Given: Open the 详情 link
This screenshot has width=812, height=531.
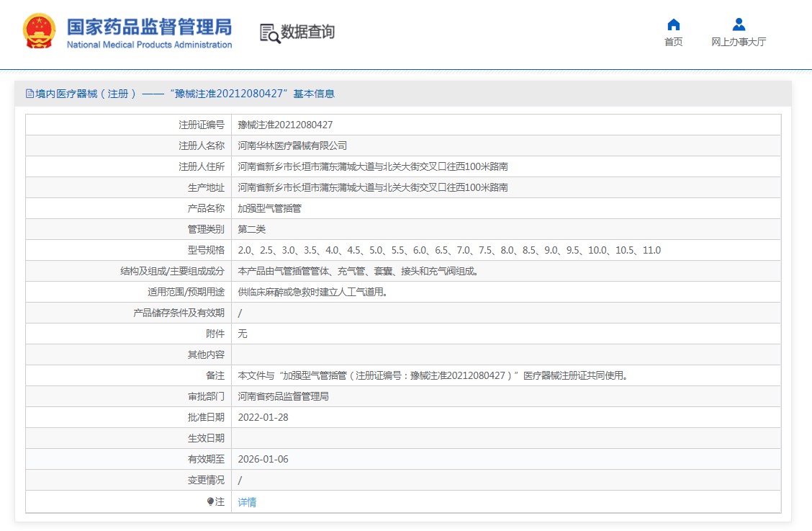Looking at the screenshot, I should 247,502.
